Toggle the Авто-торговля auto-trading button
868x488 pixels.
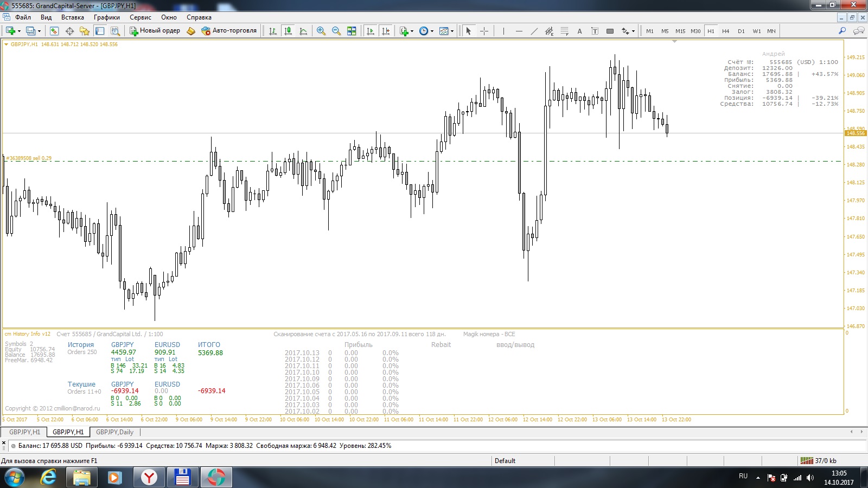229,31
